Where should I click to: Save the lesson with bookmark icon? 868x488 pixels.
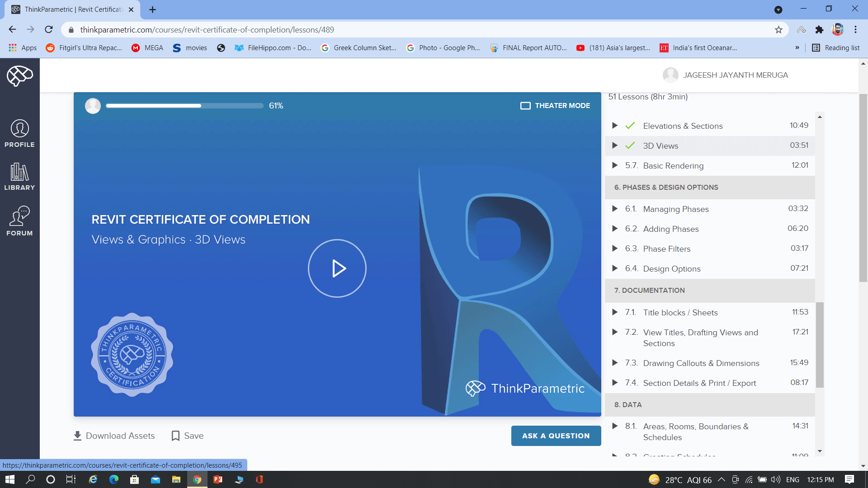[188, 436]
